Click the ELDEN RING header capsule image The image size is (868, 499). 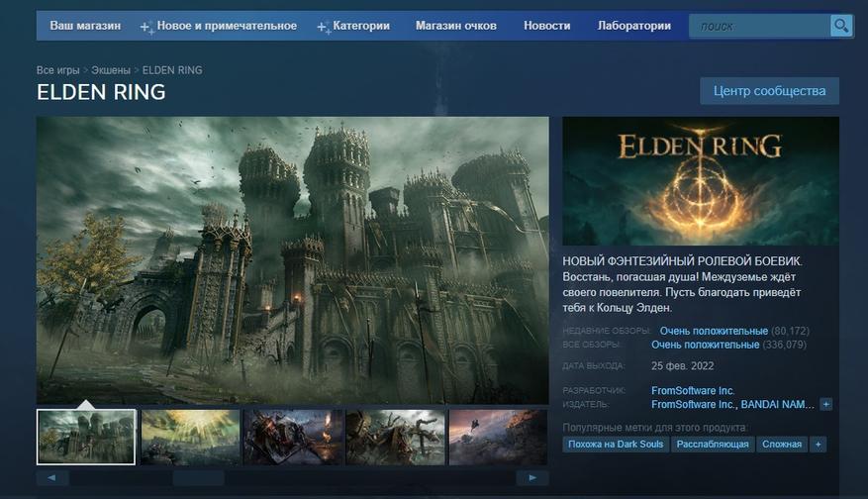click(x=701, y=180)
